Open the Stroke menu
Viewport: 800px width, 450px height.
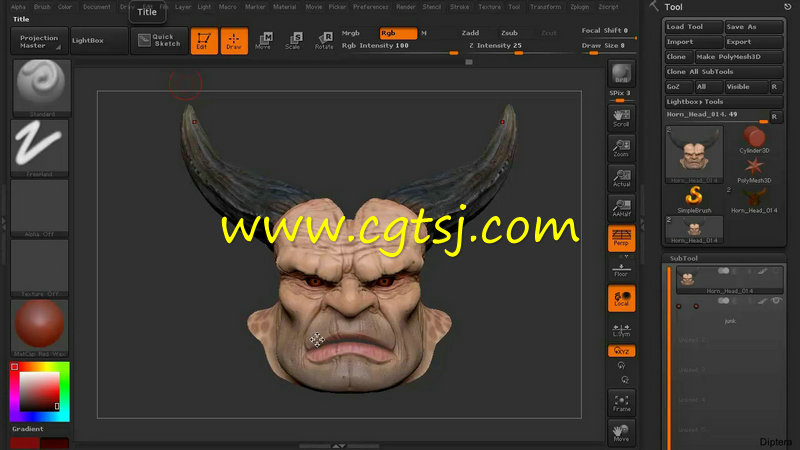click(460, 7)
